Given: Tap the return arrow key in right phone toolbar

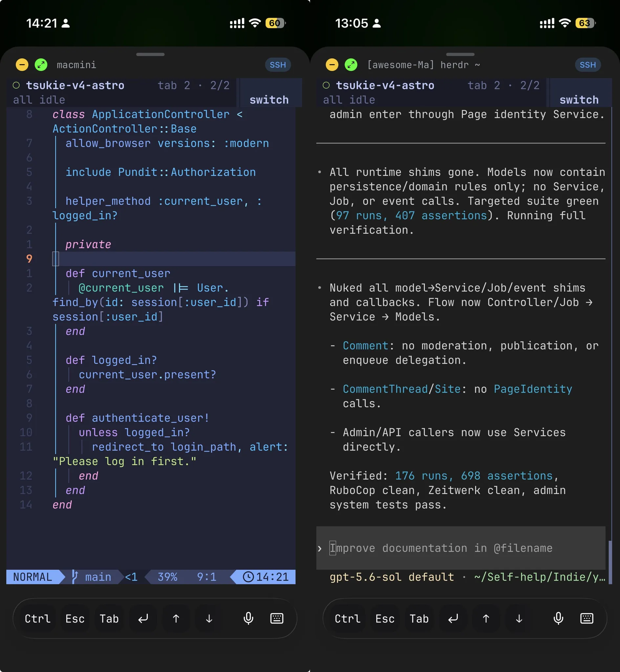Looking at the screenshot, I should tap(453, 619).
